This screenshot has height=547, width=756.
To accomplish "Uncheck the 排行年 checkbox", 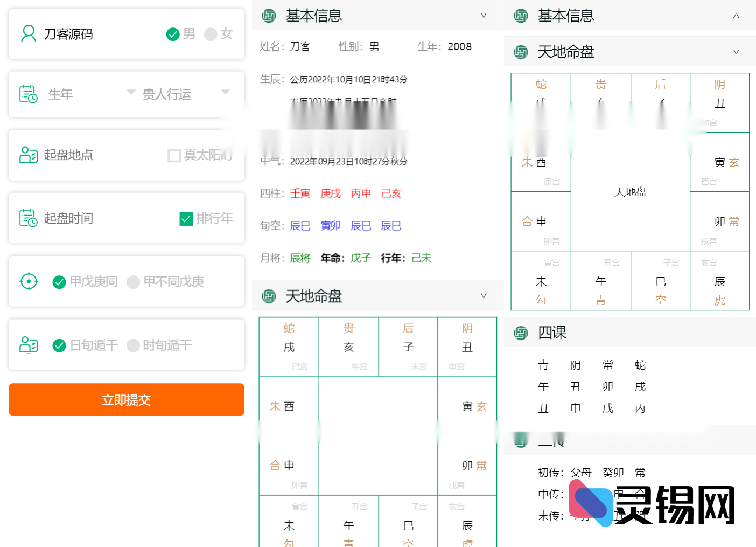I will (186, 219).
